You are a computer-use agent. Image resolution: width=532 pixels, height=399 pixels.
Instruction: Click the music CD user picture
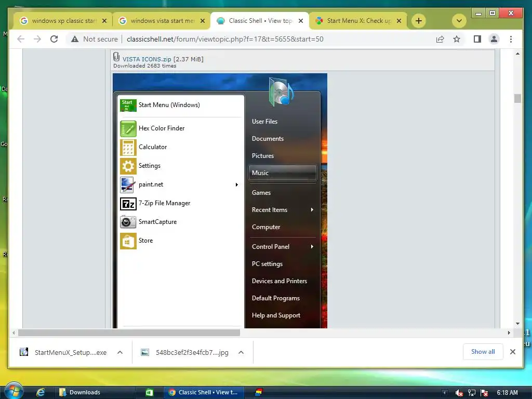coord(281,91)
